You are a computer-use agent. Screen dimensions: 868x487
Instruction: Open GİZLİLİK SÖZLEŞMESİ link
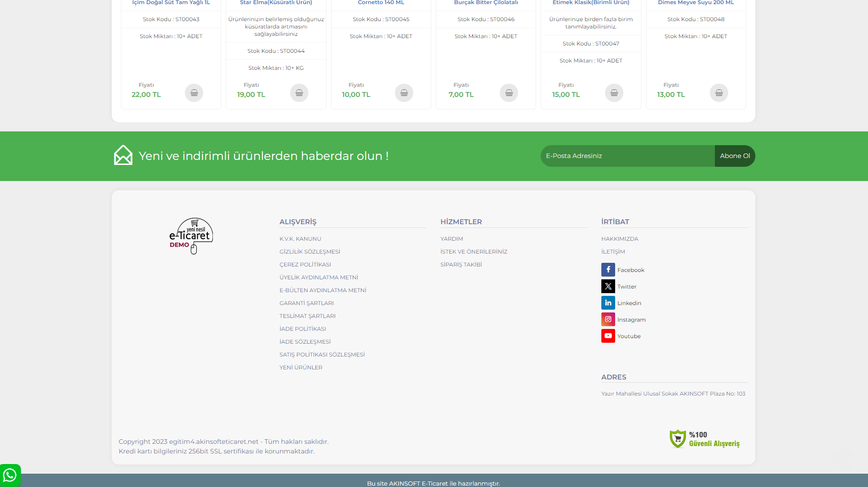click(310, 252)
